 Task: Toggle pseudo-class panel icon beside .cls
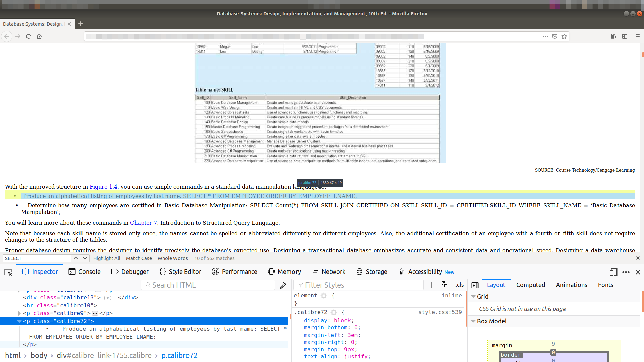445,285
